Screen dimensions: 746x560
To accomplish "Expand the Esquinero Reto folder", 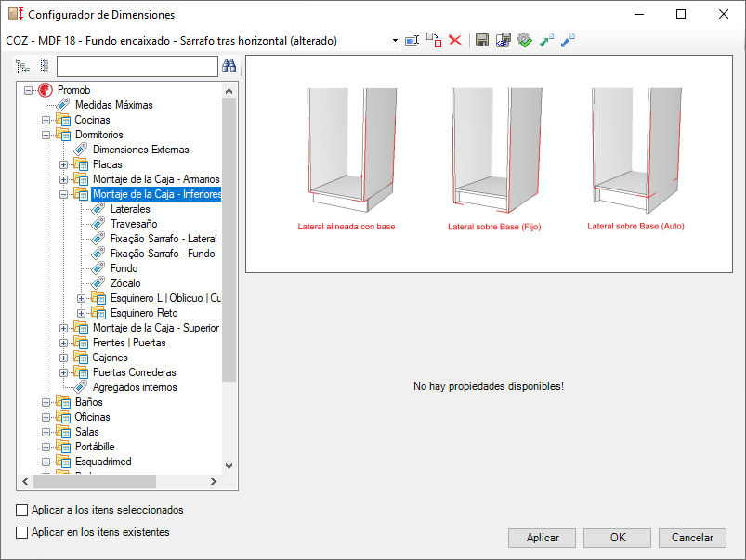I will [82, 313].
